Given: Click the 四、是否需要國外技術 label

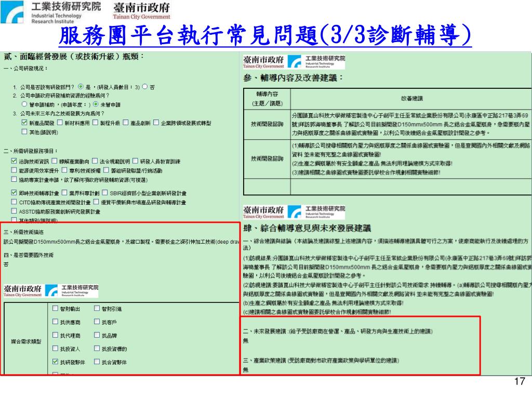Looking at the screenshot, I should tap(29, 255).
